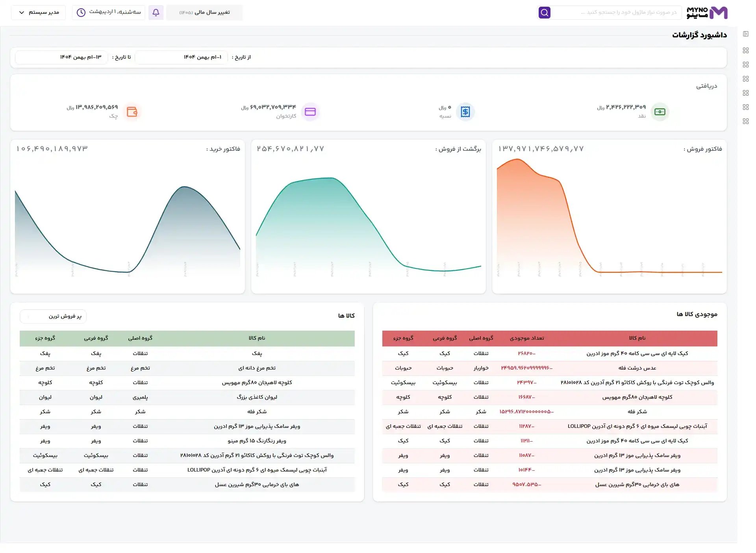Click the orange cheque (چک) wallet icon
This screenshot has height=553, width=756.
[x=132, y=112]
